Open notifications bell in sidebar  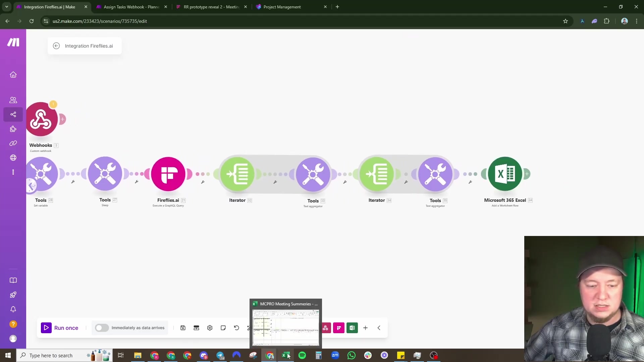[13, 309]
